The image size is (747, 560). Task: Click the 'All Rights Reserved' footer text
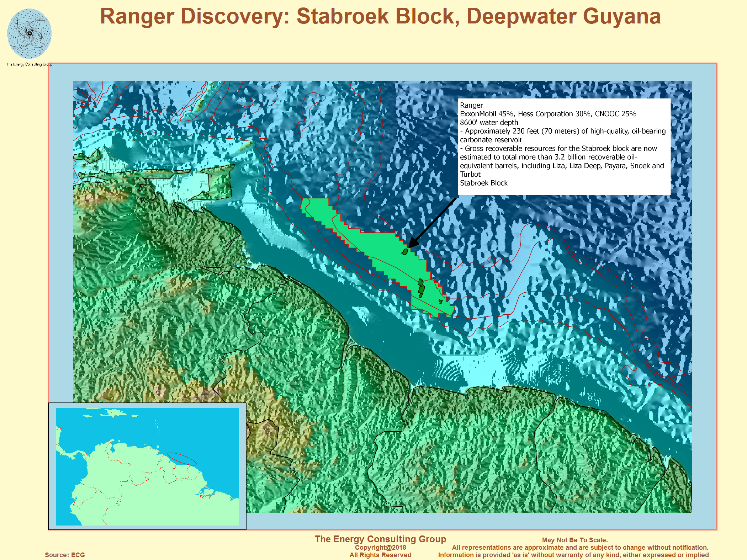(380, 555)
